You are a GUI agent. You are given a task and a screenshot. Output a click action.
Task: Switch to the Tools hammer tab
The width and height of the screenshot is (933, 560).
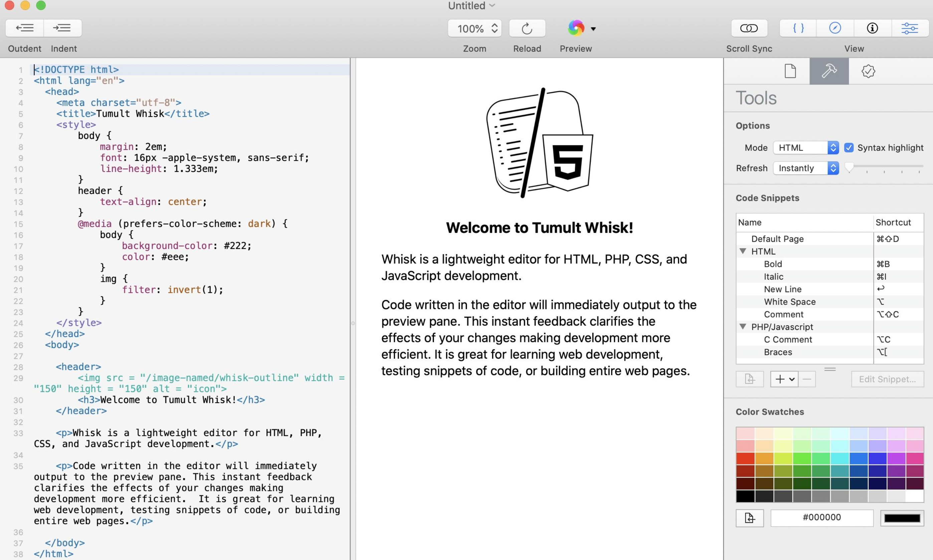[829, 71]
